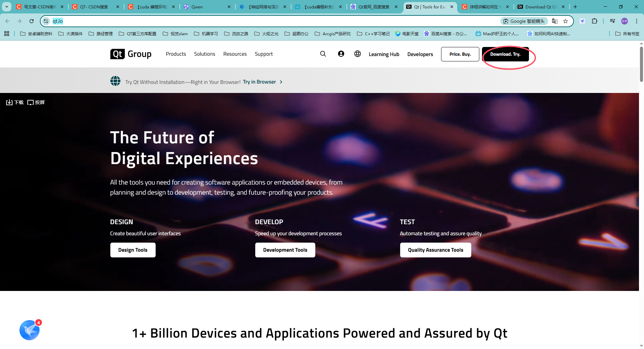
Task: Open Chrome extensions puzzle icon
Action: tap(594, 21)
